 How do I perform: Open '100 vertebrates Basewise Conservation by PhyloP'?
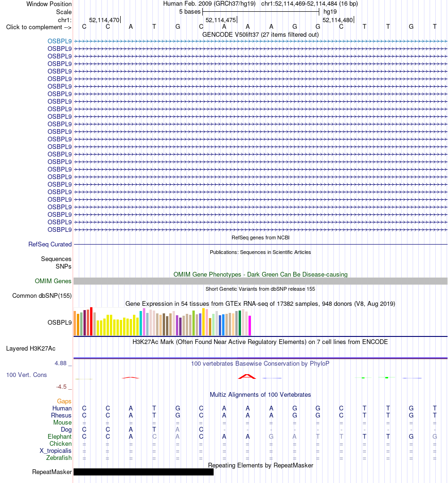(260, 363)
